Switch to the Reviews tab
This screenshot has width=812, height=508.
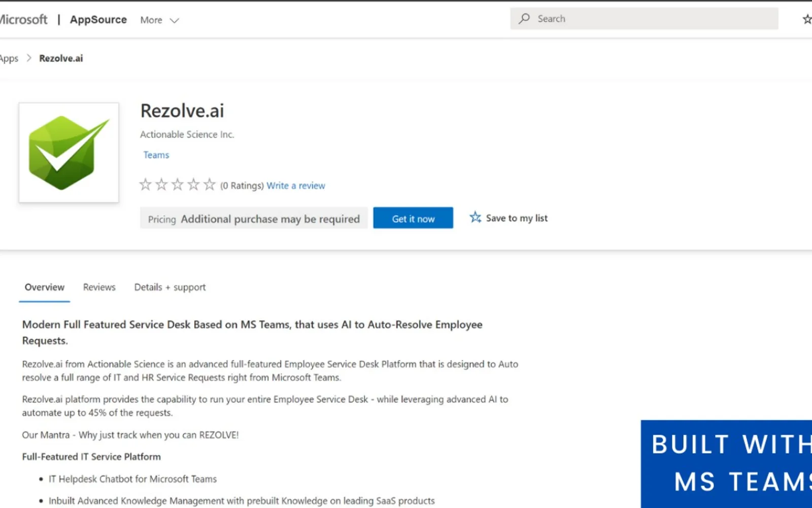(99, 287)
